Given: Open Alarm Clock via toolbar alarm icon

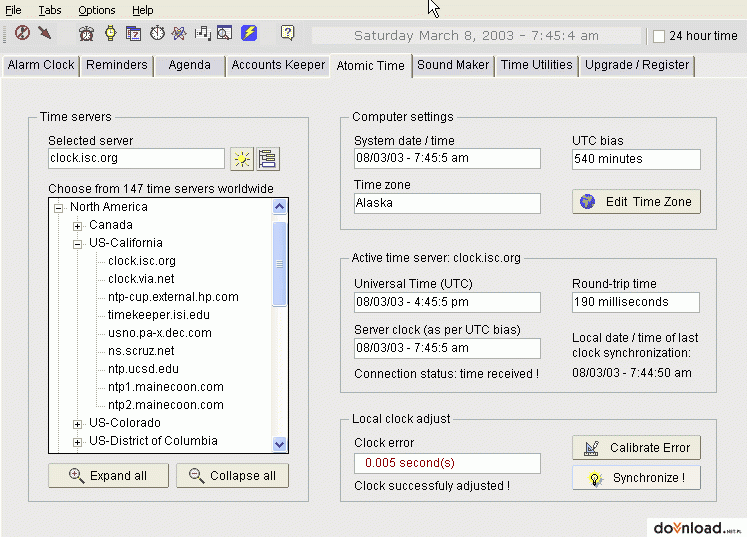Looking at the screenshot, I should pyautogui.click(x=86, y=33).
